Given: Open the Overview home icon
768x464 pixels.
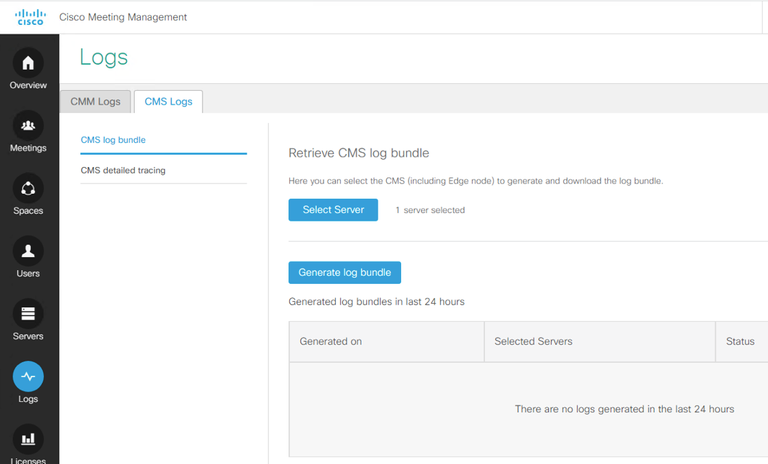Looking at the screenshot, I should point(28,63).
